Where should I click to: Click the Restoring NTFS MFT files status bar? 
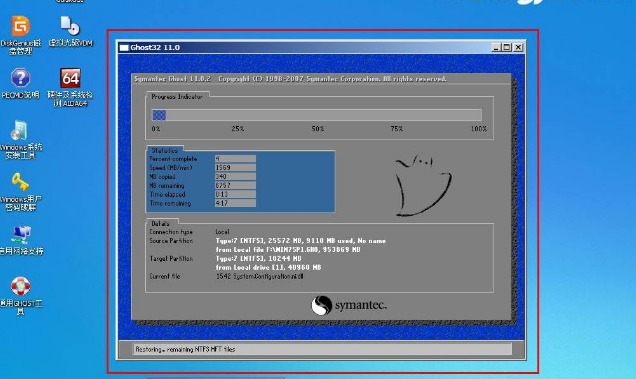point(322,349)
